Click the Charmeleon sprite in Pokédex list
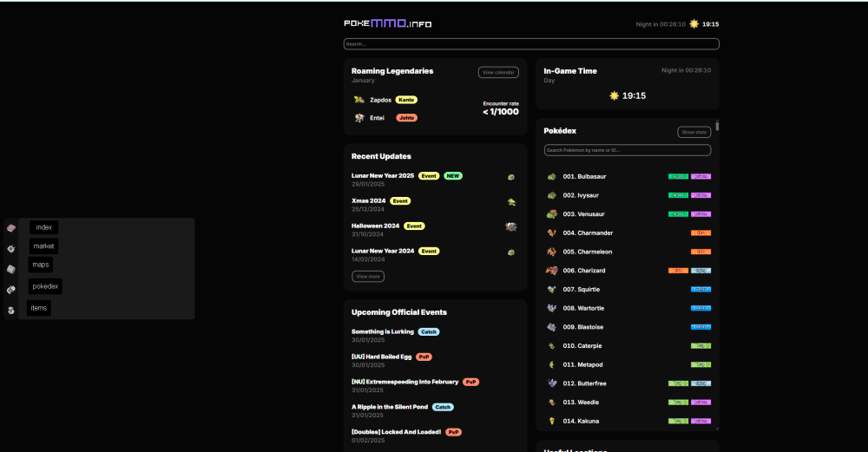The width and height of the screenshot is (868, 452). pyautogui.click(x=551, y=252)
